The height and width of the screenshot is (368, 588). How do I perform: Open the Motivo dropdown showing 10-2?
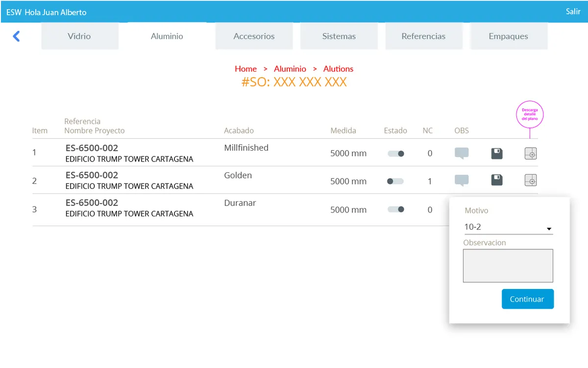tap(508, 227)
